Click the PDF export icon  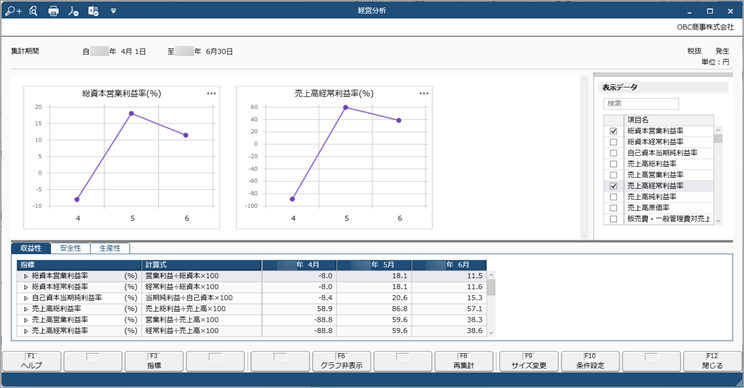(73, 10)
